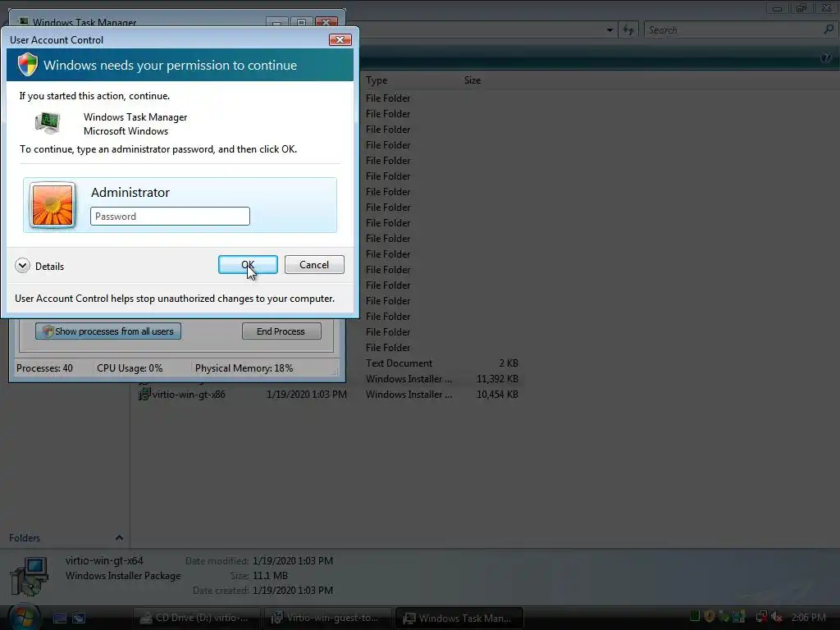Click the Windows Task Manager program icon in UAC dialog
This screenshot has height=630, width=840.
point(48,123)
